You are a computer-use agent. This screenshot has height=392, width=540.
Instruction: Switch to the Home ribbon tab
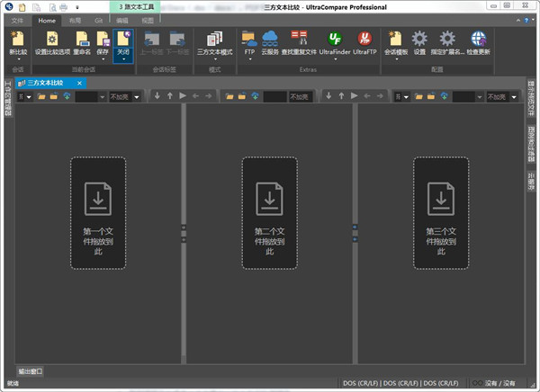click(x=47, y=21)
